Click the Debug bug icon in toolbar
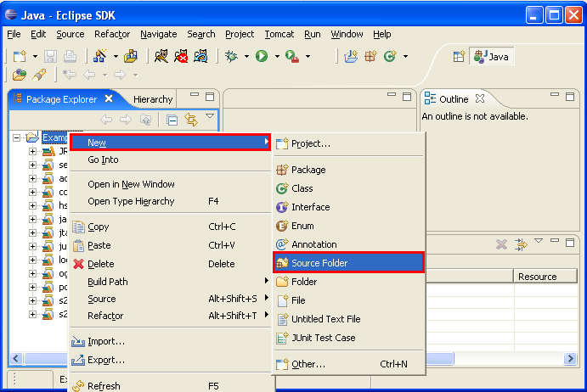This screenshot has width=587, height=392. (231, 56)
